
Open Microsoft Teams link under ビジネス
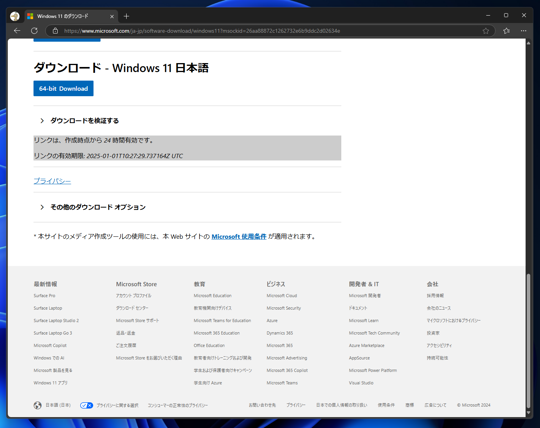[282, 383]
